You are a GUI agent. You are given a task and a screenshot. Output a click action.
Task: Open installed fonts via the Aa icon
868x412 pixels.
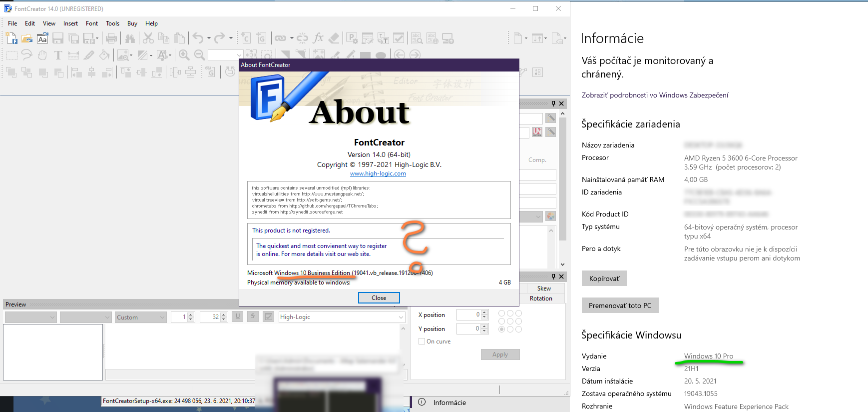pos(42,38)
